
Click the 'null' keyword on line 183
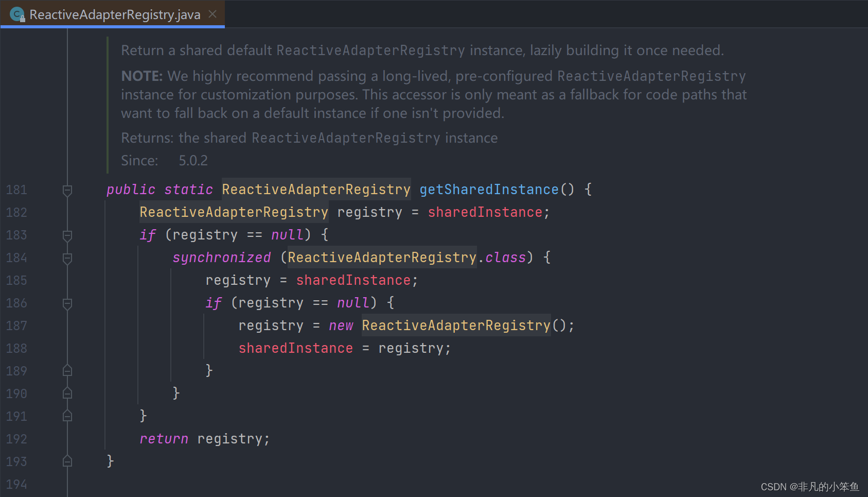(287, 235)
